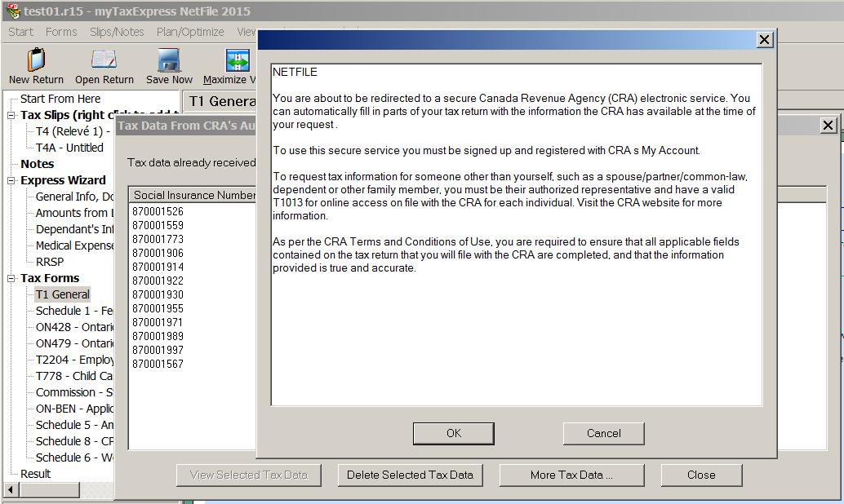Click the New Return clipboard icon
Screen dimensions: 844x504
point(36,60)
